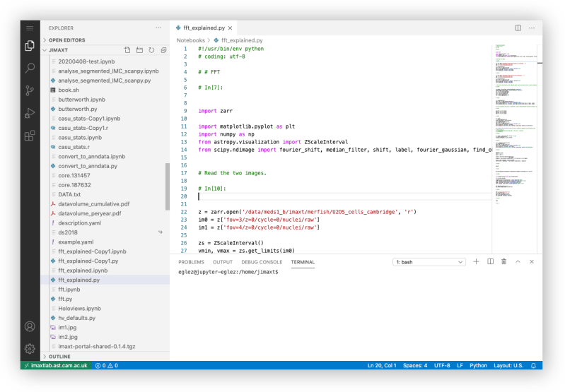This screenshot has height=392, width=565.
Task: Collapse all folders in JIMAXT explorer
Action: (x=163, y=50)
